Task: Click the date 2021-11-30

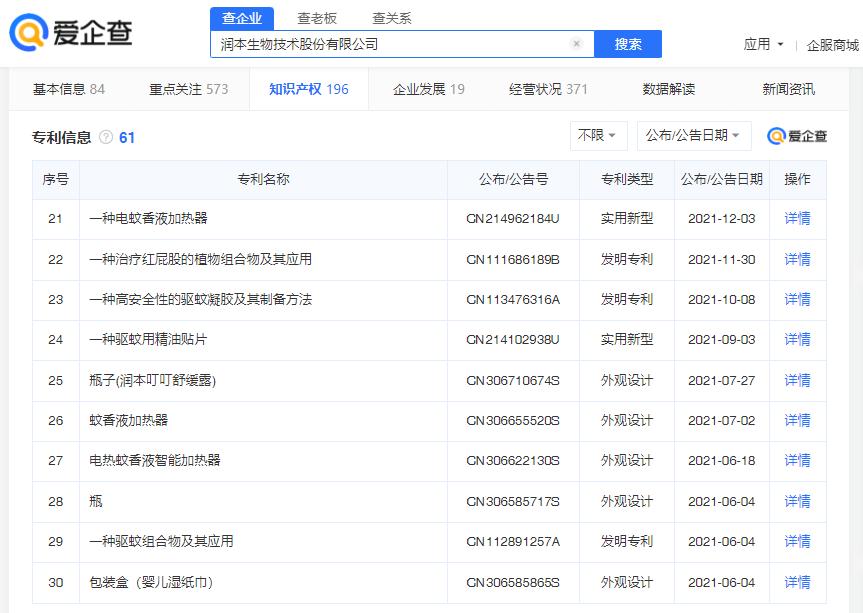Action: pyautogui.click(x=722, y=259)
